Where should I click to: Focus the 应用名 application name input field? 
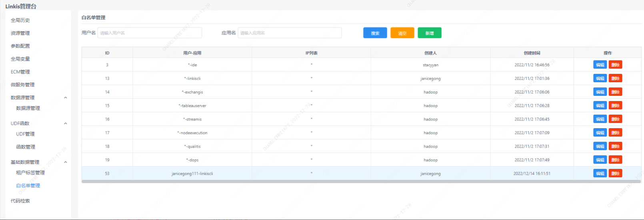pos(290,33)
